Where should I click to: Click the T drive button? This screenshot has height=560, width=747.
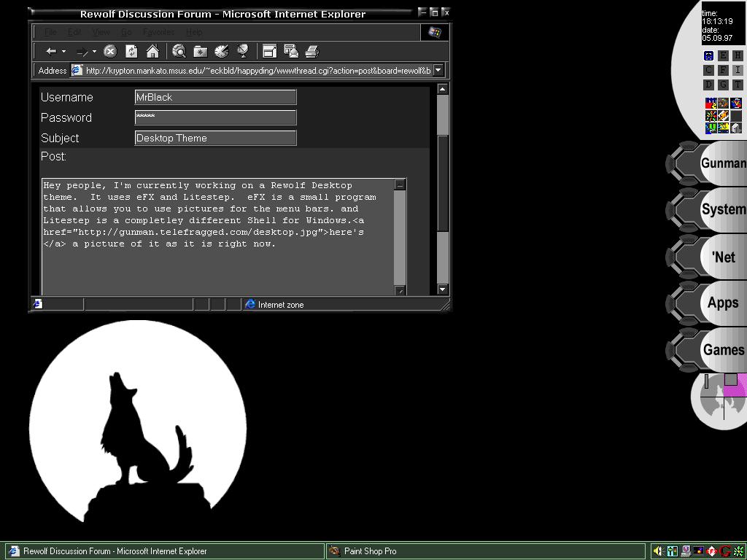[738, 85]
